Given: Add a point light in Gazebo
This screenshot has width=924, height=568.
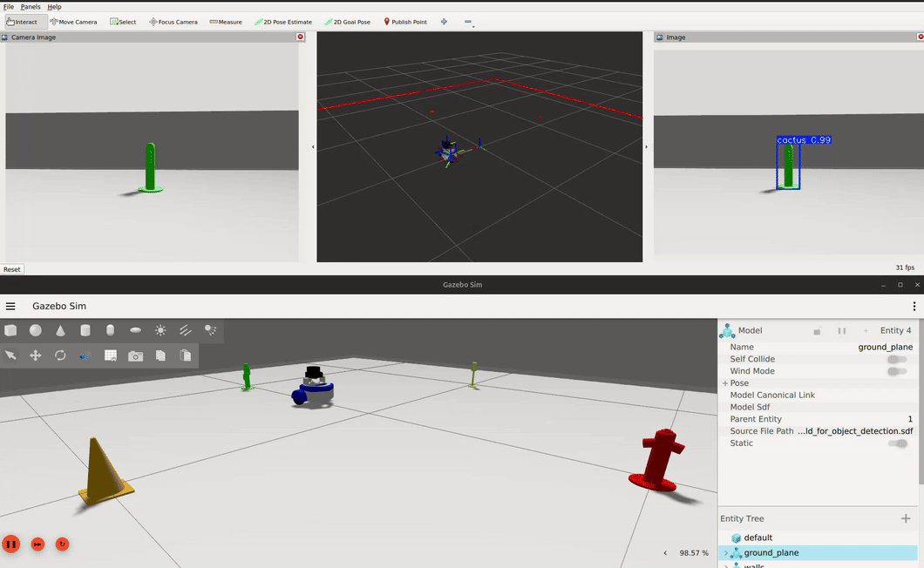Looking at the screenshot, I should pos(160,330).
